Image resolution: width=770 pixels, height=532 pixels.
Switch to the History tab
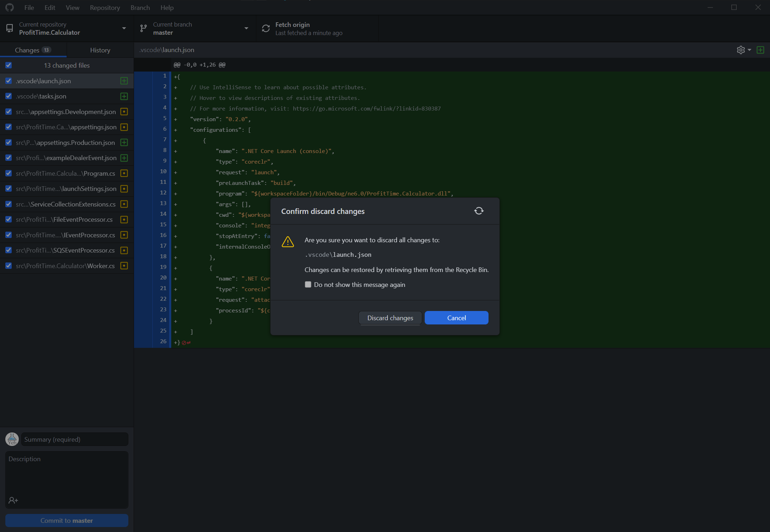click(x=100, y=50)
